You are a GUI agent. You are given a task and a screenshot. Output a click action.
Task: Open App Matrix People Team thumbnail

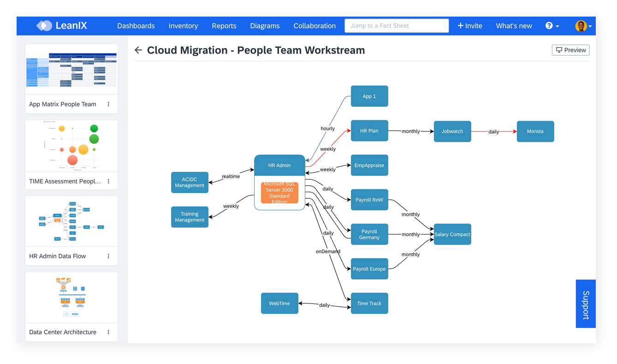click(71, 70)
